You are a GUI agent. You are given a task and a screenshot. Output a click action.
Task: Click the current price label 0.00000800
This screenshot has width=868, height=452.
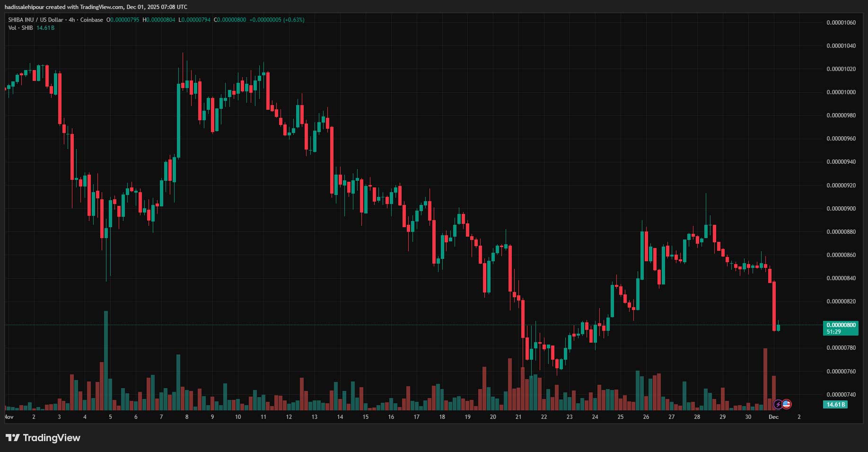[841, 325]
